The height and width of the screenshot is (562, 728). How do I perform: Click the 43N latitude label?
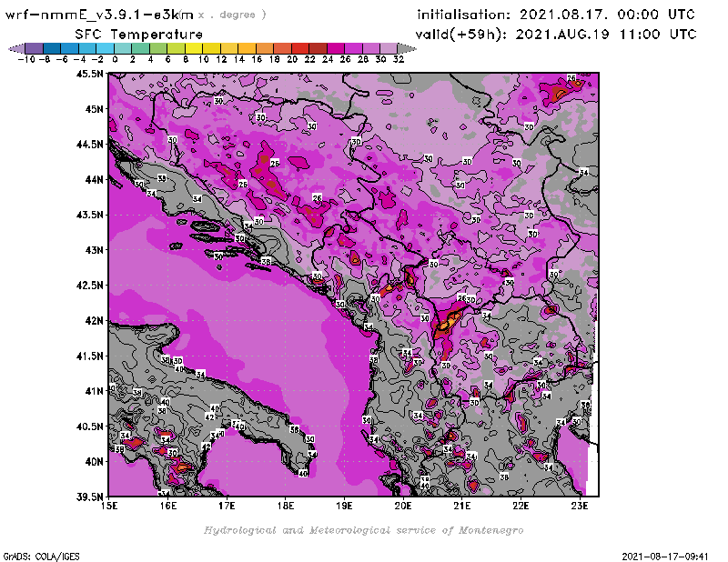tap(95, 250)
